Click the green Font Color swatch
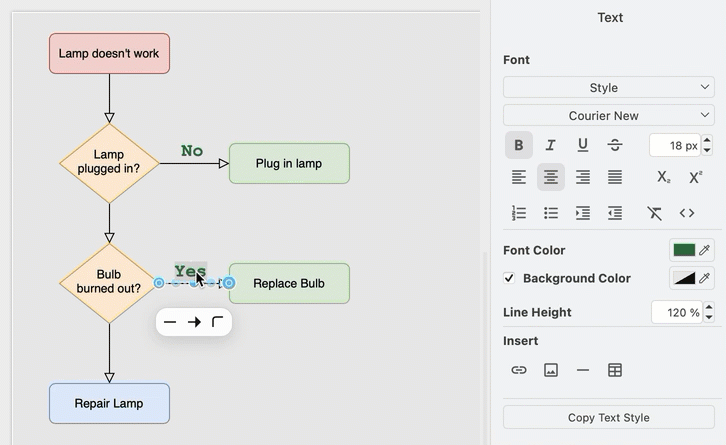This screenshot has height=445, width=726. click(x=684, y=250)
